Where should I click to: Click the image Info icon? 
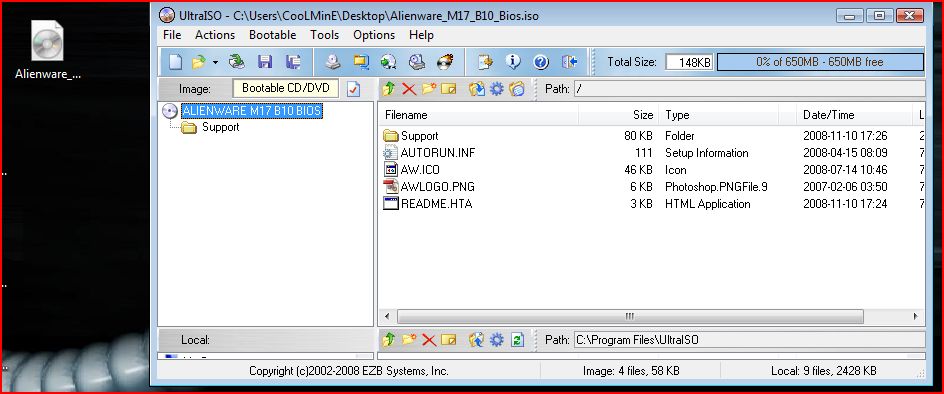(x=513, y=61)
